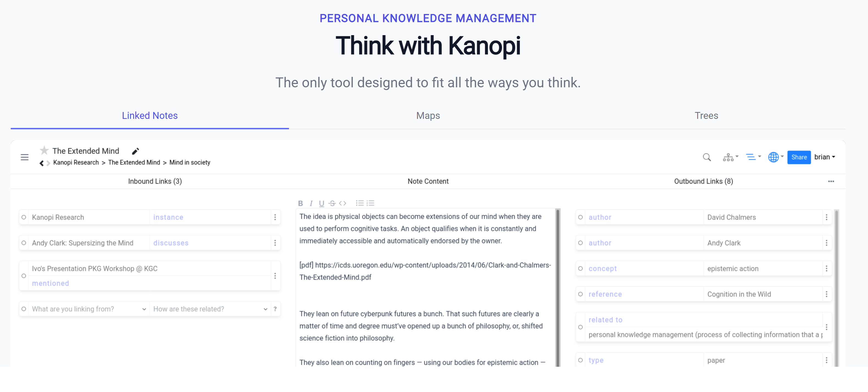
Task: Click the pencil edit title icon
Action: pyautogui.click(x=135, y=151)
